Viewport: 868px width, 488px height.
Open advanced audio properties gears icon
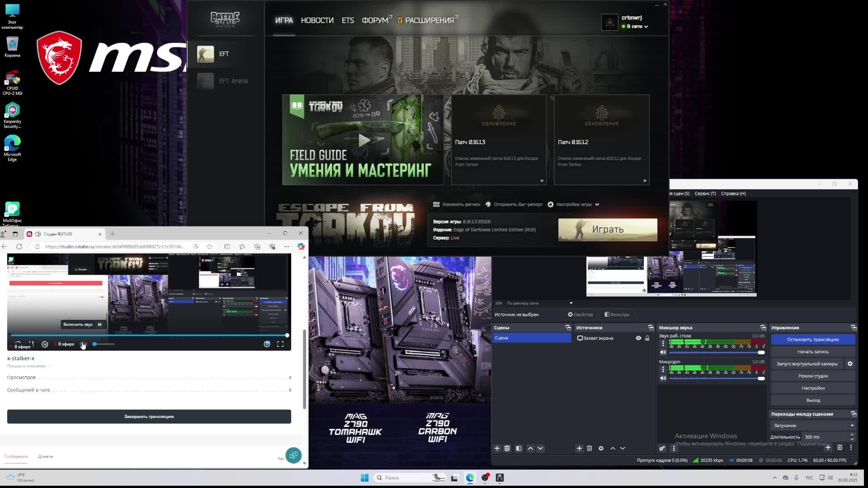click(662, 448)
